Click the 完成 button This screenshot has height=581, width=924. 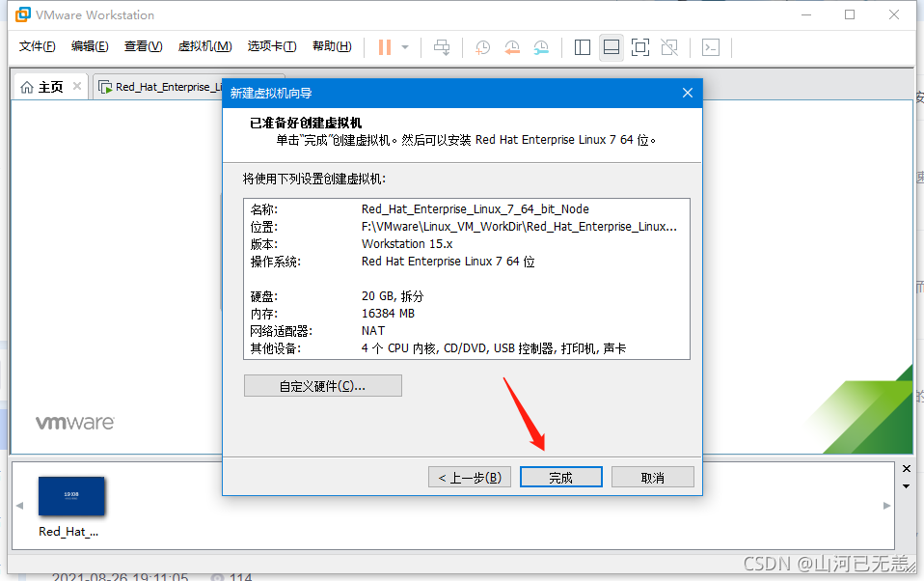point(561,477)
